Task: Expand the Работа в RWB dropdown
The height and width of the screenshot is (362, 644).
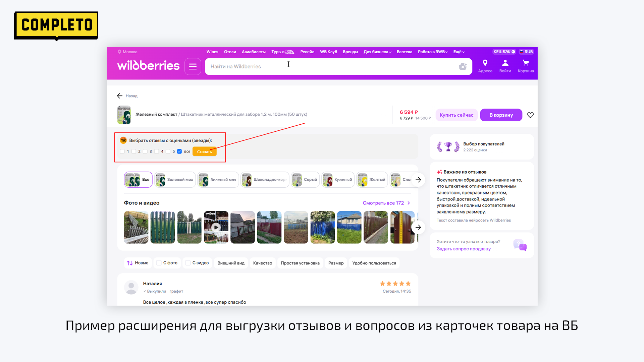Action: point(433,52)
